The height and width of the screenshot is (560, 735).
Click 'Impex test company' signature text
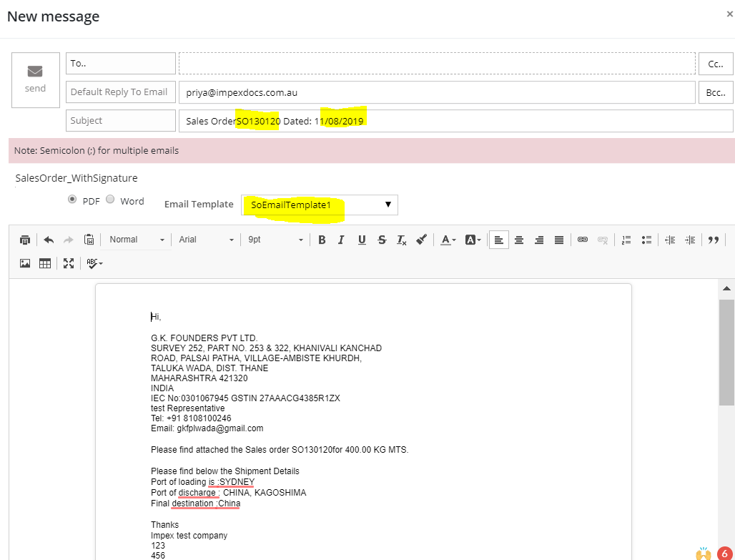(189, 536)
